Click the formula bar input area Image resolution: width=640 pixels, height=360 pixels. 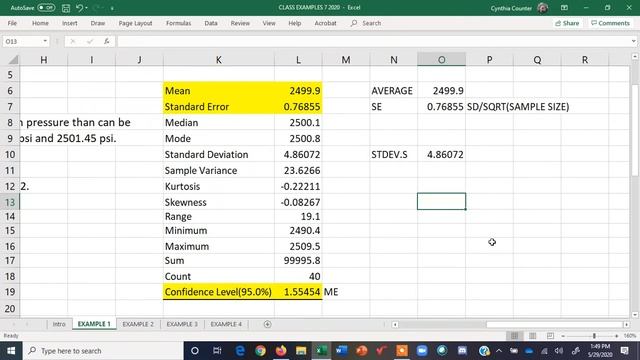(373, 41)
